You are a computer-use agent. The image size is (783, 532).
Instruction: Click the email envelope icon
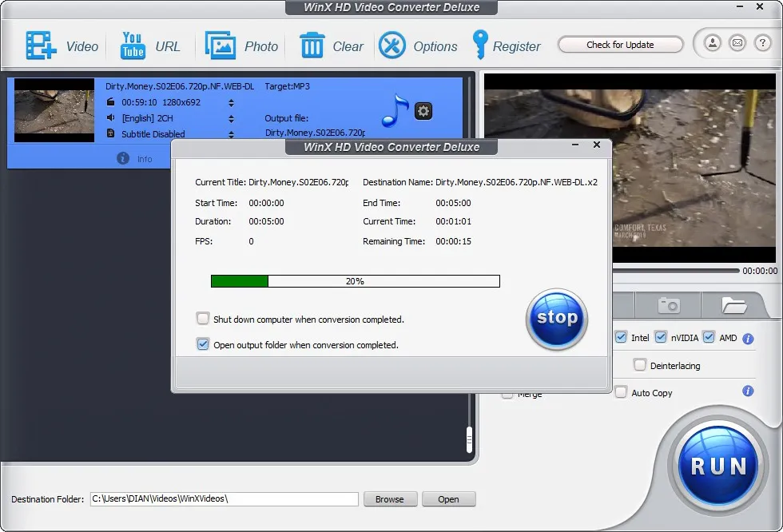[x=737, y=43]
